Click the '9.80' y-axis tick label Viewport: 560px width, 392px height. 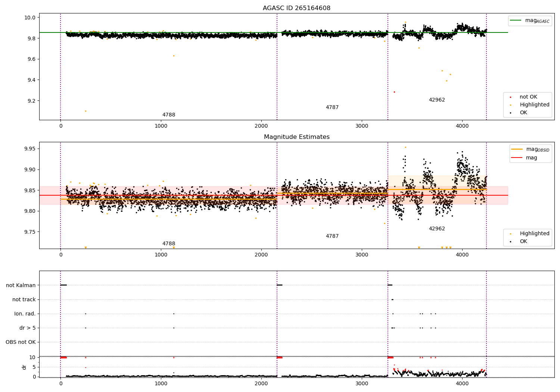(x=30, y=211)
